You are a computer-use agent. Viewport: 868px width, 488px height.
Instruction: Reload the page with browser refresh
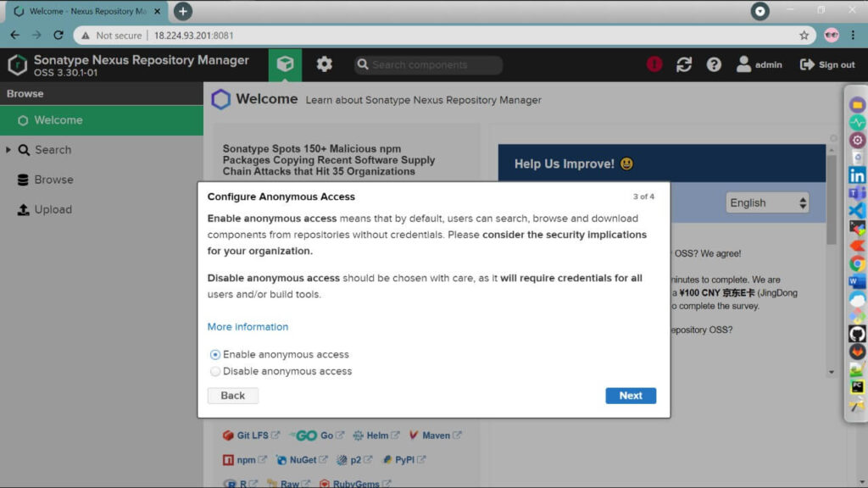click(58, 36)
